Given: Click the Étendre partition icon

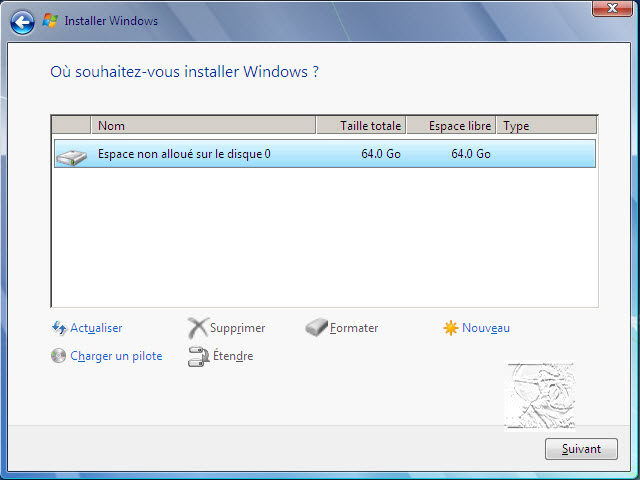Looking at the screenshot, I should pos(198,356).
